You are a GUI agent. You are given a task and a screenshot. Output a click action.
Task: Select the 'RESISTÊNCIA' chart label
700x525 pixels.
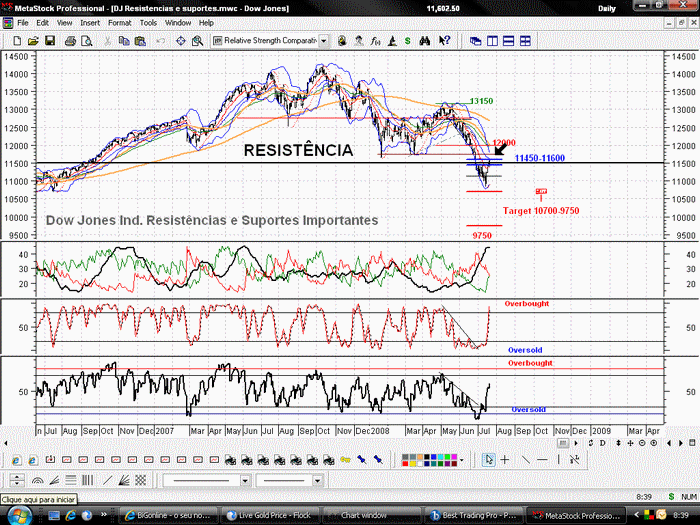pyautogui.click(x=298, y=150)
